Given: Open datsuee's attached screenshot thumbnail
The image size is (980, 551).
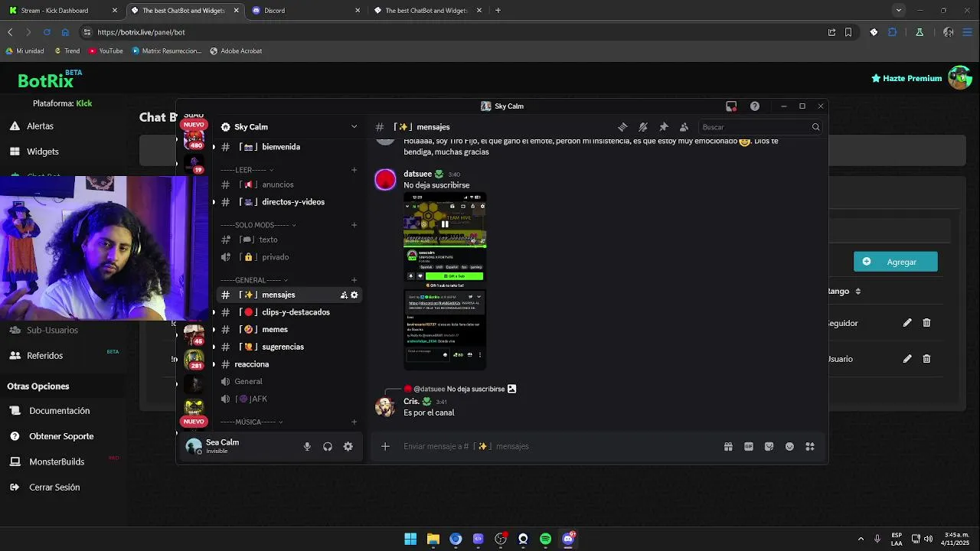Looking at the screenshot, I should click(445, 281).
